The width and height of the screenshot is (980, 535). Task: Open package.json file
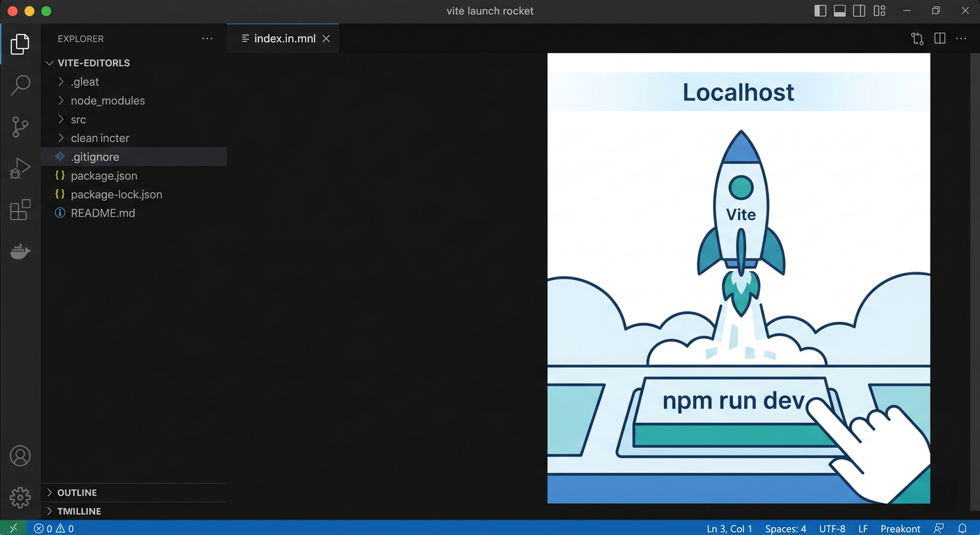134,176
